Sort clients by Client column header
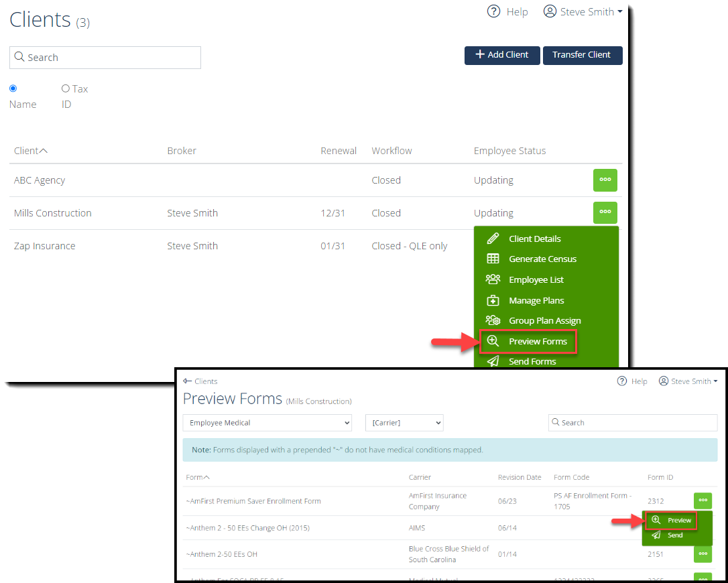This screenshot has width=728, height=583. pyautogui.click(x=31, y=151)
